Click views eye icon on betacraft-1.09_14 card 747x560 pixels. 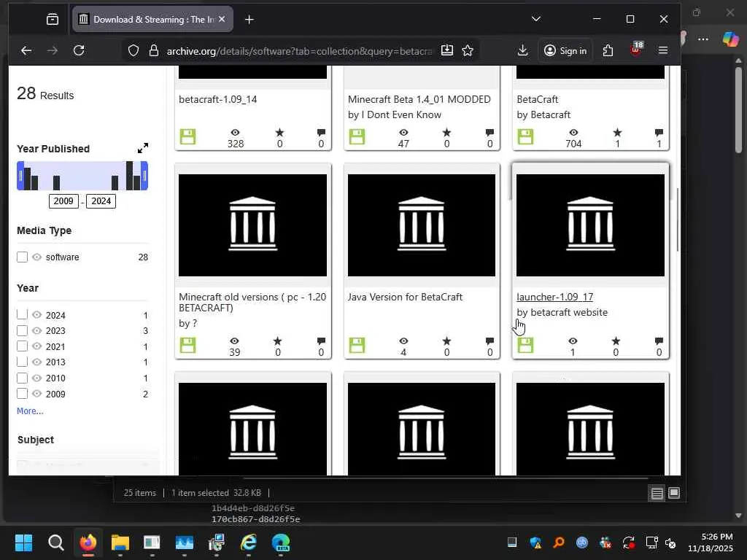235,133
